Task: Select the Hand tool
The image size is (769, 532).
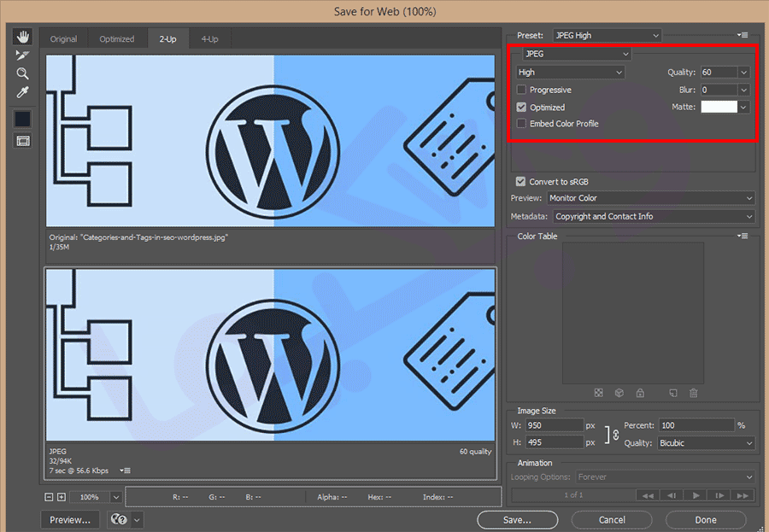Action: click(22, 36)
